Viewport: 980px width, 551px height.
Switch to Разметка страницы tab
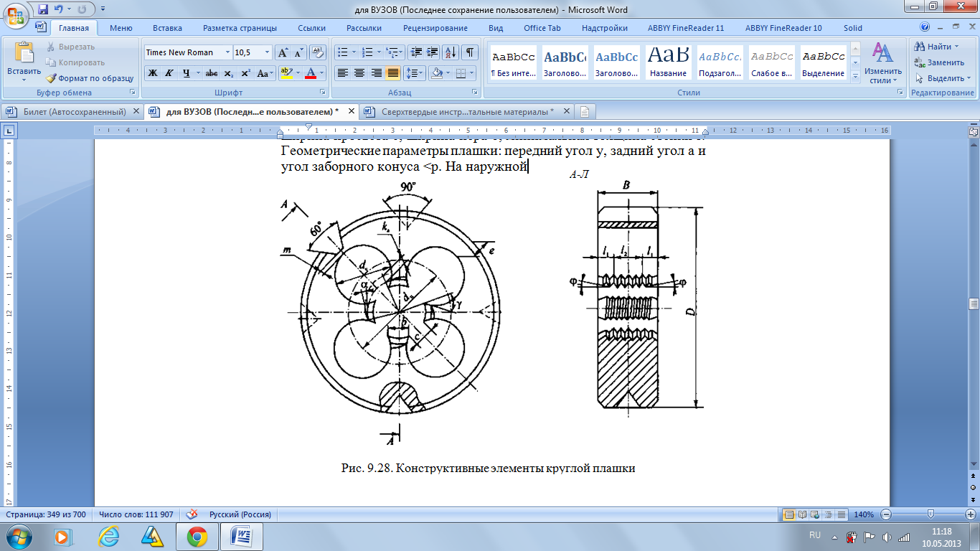pos(240,28)
